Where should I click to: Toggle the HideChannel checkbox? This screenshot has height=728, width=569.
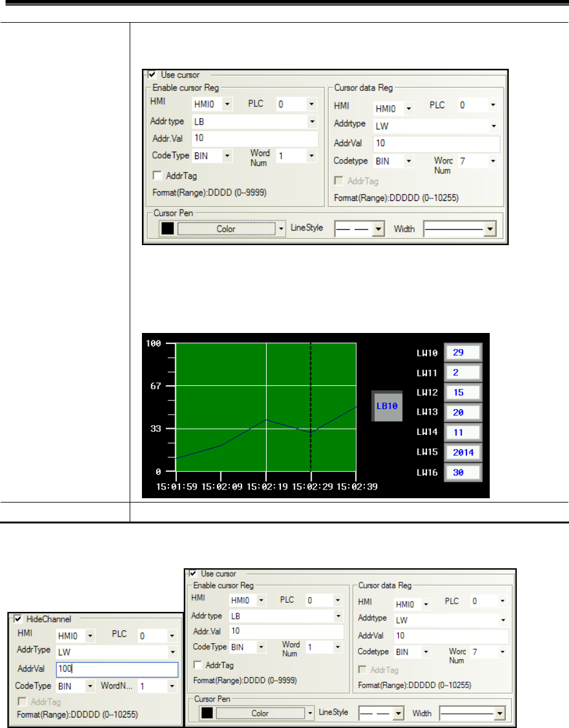coord(18,619)
